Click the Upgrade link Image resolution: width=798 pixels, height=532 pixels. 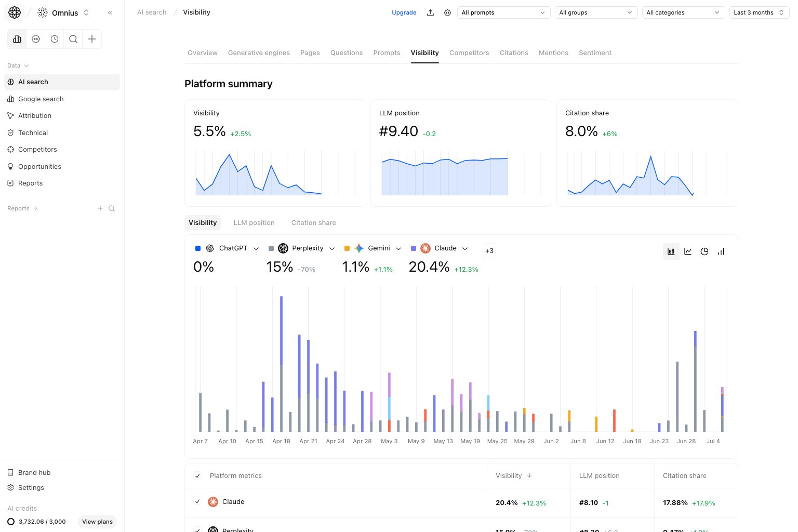[x=404, y=12]
